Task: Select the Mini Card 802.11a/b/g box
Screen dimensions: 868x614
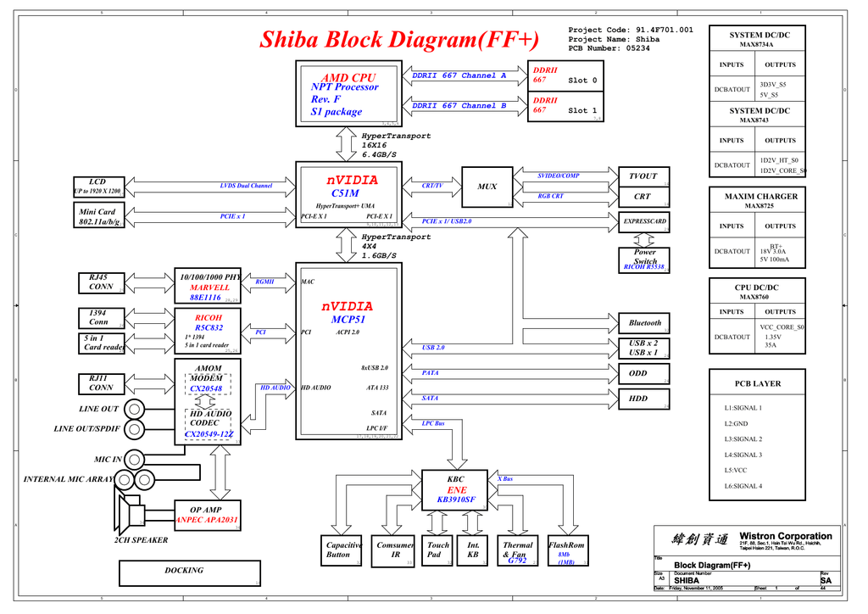Action: tap(99, 215)
